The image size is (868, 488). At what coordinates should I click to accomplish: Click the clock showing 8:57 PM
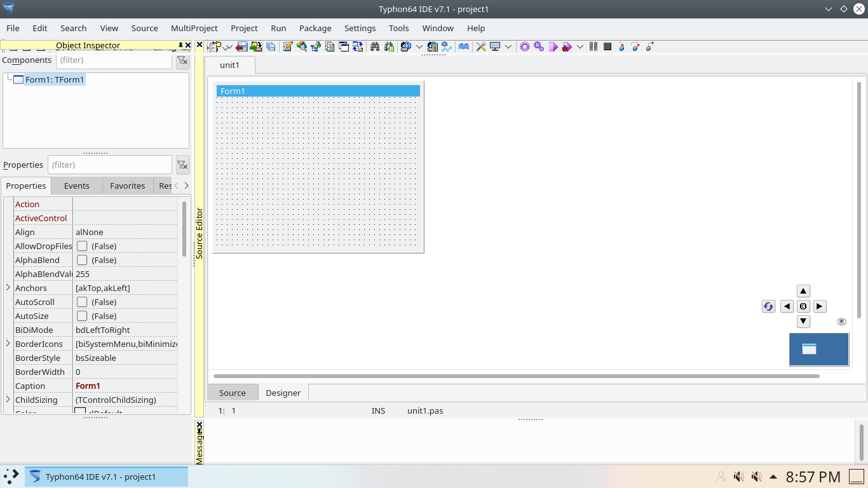(813, 477)
